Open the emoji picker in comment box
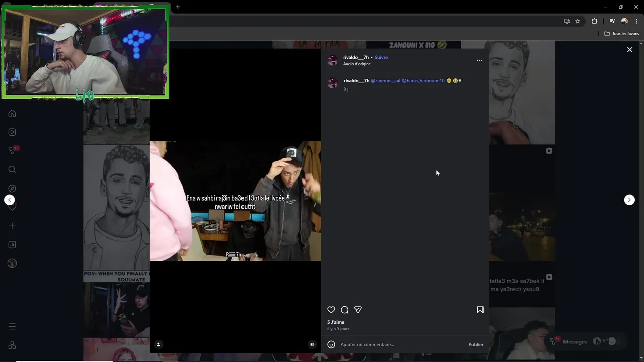The height and width of the screenshot is (362, 644). 331,344
